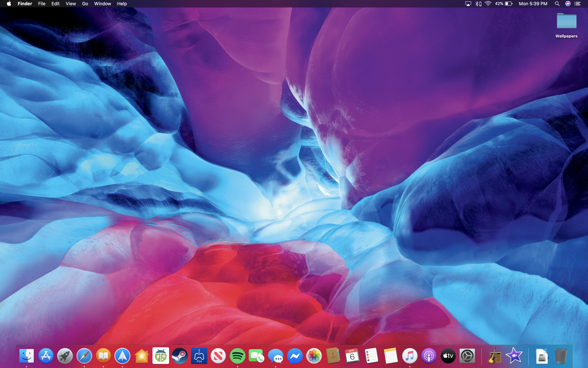Open the Window menu
This screenshot has height=368, width=588.
point(102,4)
